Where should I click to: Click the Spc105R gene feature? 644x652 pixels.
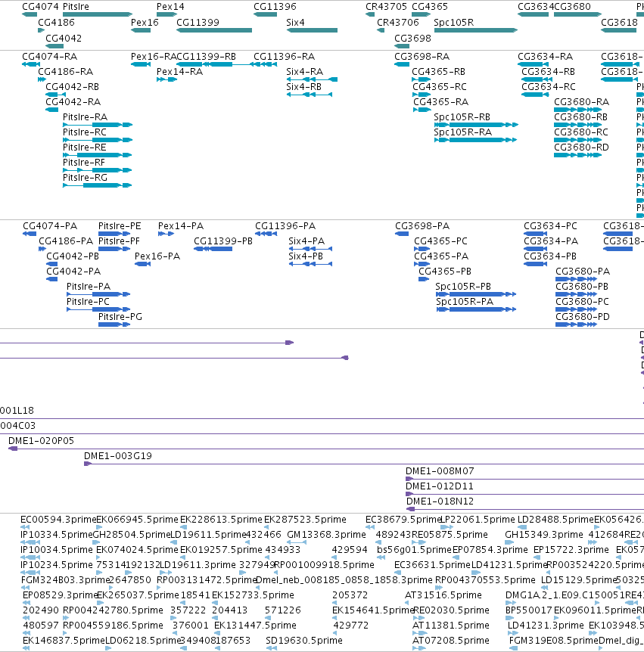[x=475, y=30]
